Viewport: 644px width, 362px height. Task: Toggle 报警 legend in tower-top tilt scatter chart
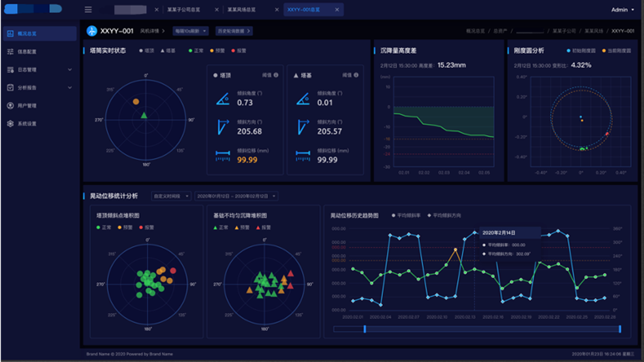(147, 228)
